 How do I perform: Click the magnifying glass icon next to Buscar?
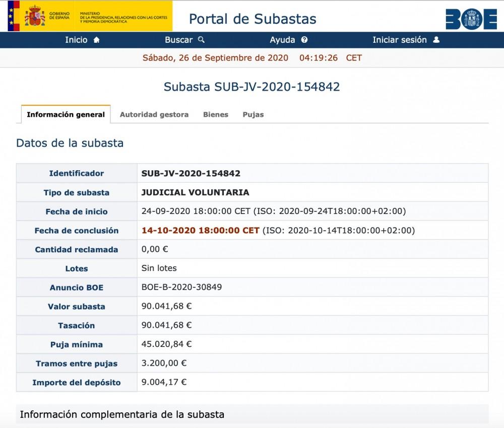(202, 39)
